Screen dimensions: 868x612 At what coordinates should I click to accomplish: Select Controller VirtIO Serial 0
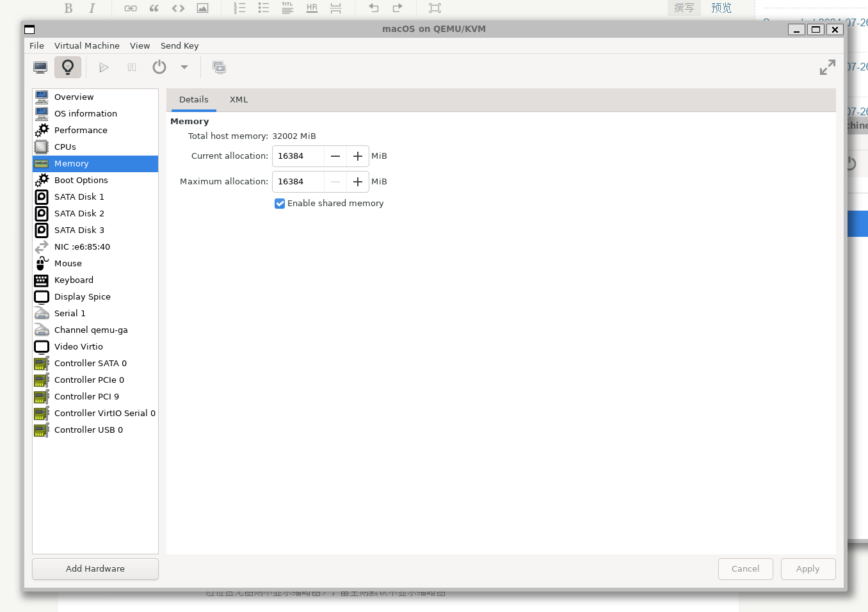[x=95, y=414]
